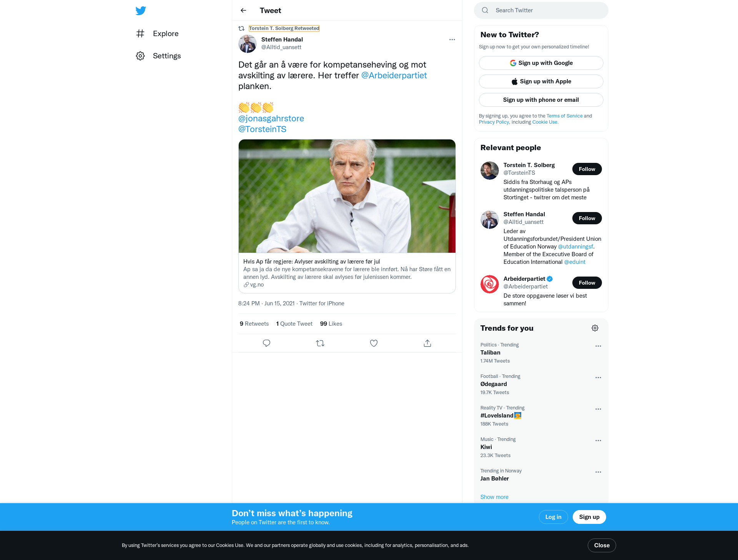Like the tweet with the heart icon
Screen dimensions: 738x560
(x=374, y=343)
